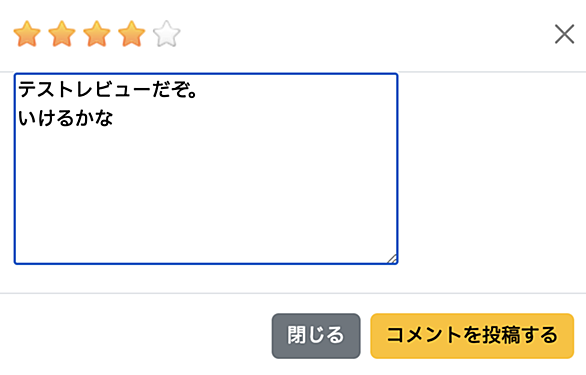Viewport: 586px width, 375px height.
Task: Give five stars via the empty star
Action: (x=167, y=34)
